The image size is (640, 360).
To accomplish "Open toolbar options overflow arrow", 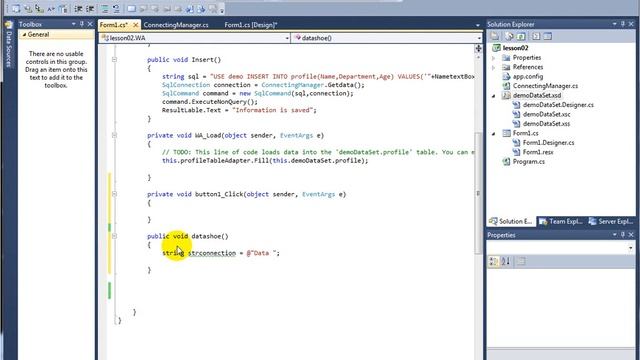I will 222,10.
